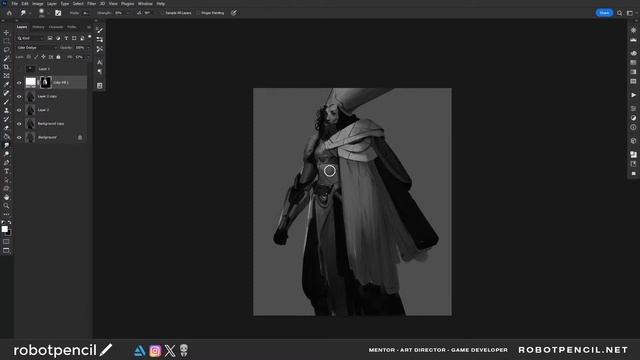Open the Brush Settings collapsed panel icon
The width and height of the screenshot is (640, 360).
[100, 30]
